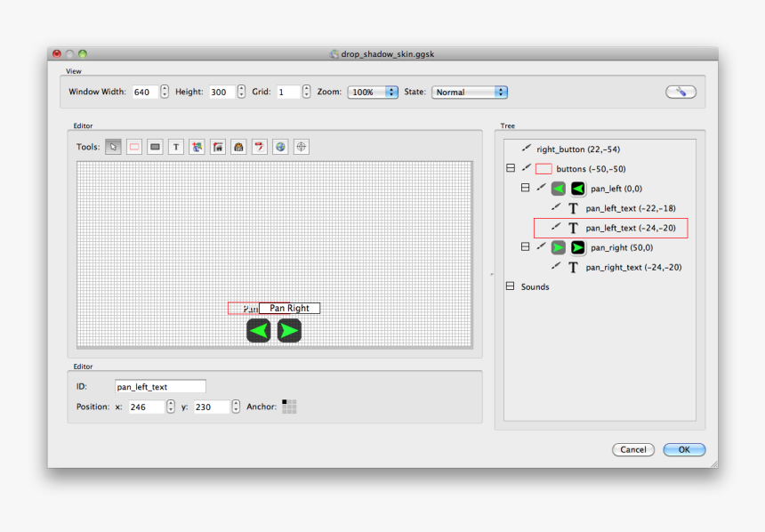This screenshot has width=765, height=532.
Task: Toggle visibility tick of pan_right row
Action: coord(541,246)
